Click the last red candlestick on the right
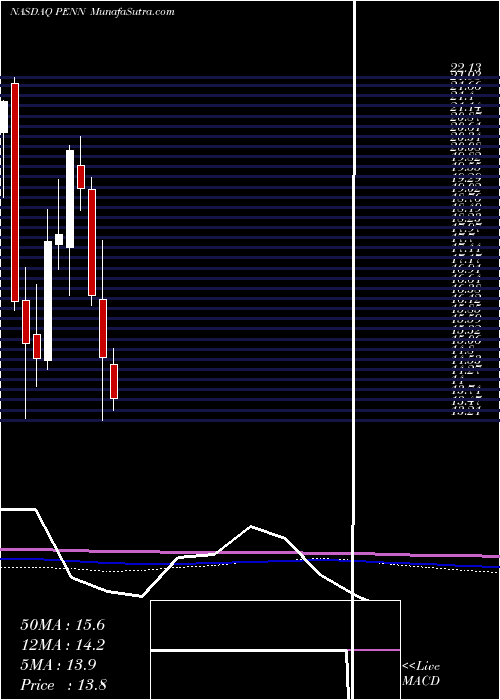Image resolution: width=500 pixels, height=700 pixels. click(114, 381)
